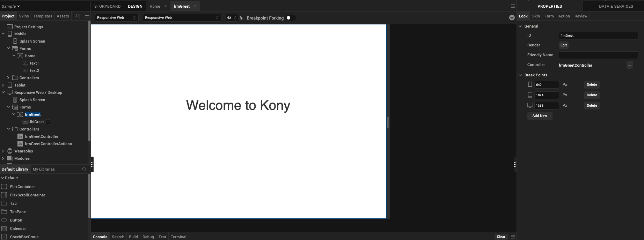Switch to the STORYBOARD view

point(107,6)
